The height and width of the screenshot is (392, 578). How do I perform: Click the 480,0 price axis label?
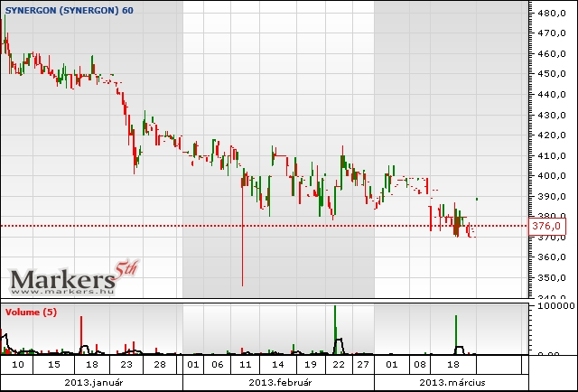(x=552, y=13)
